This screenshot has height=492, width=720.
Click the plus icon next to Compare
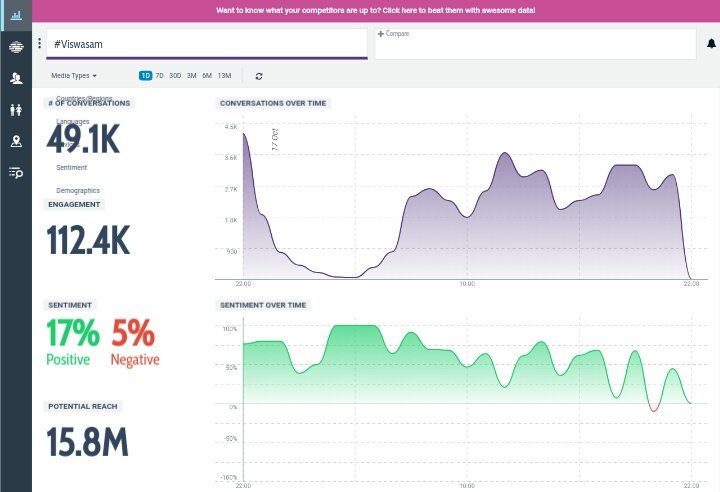tap(380, 34)
